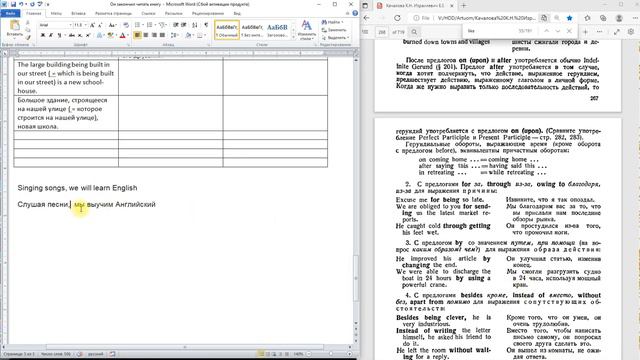Click the Find (Найти) button
This screenshot has width=640, height=360.
coord(332,22)
